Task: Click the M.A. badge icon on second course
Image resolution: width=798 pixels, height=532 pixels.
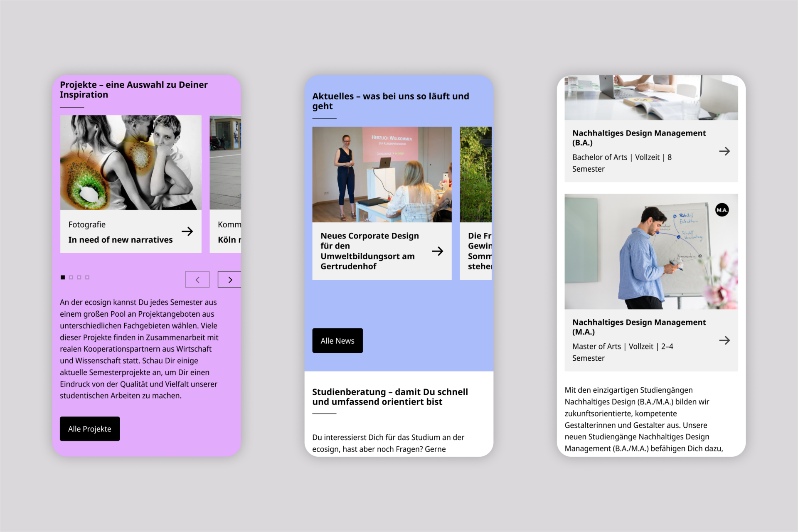Action: tap(722, 209)
